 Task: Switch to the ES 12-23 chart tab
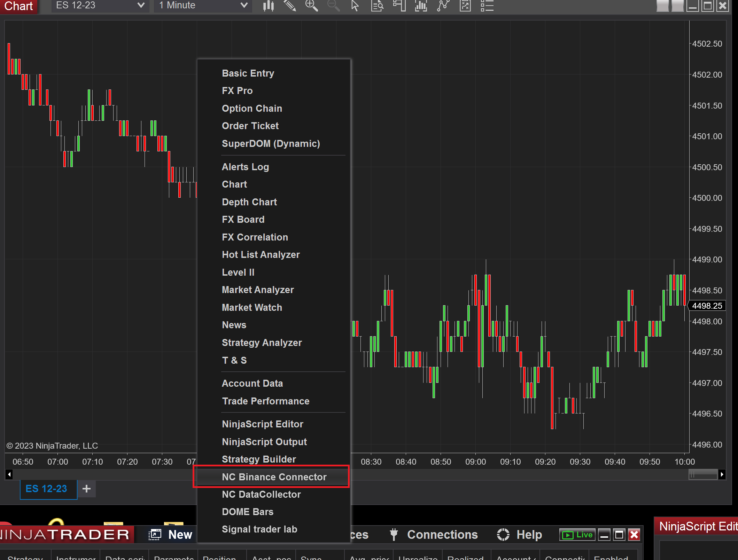(48, 489)
